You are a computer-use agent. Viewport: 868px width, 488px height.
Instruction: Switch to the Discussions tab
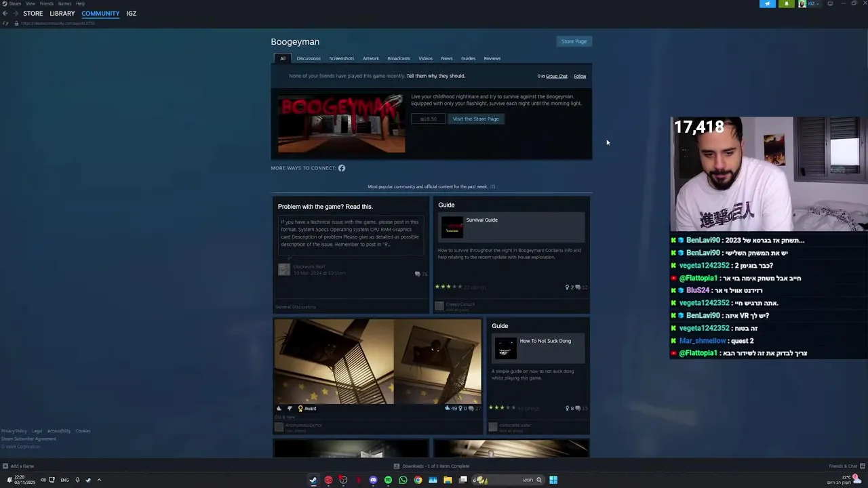[x=309, y=58]
